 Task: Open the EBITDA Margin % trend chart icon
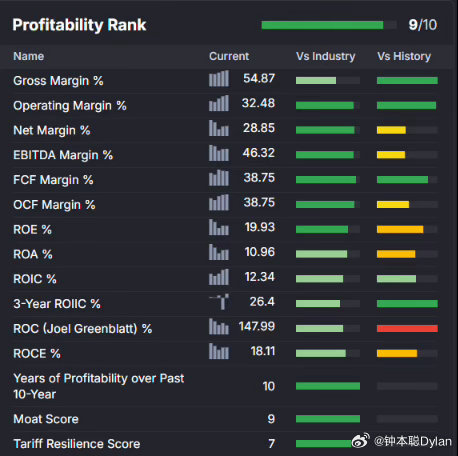click(219, 153)
